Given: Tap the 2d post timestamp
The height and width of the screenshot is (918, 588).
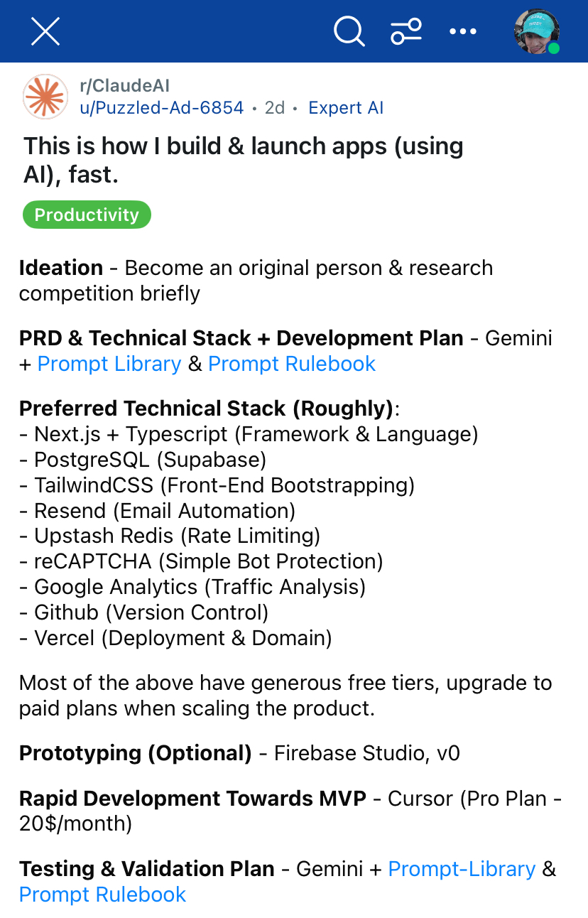Looking at the screenshot, I should pos(275,108).
